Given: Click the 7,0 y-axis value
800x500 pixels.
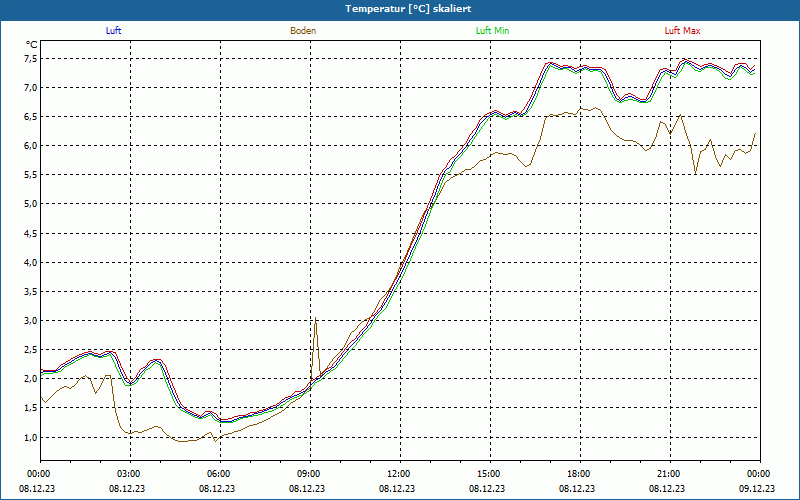Looking at the screenshot, I should [x=31, y=88].
